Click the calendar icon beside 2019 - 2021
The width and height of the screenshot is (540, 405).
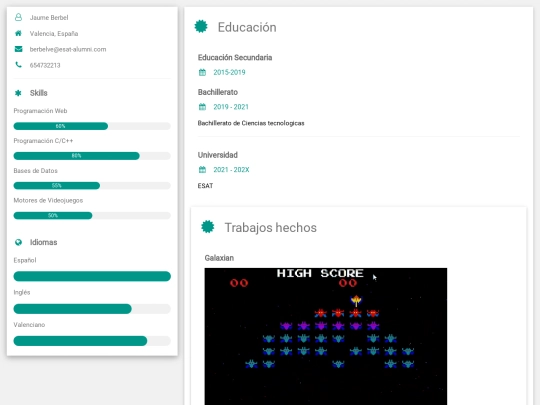click(x=202, y=107)
